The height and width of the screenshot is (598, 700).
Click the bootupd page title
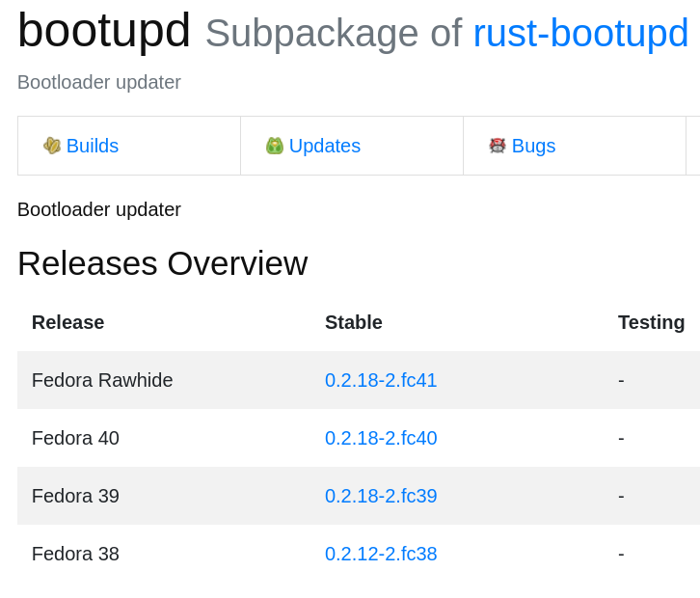[104, 31]
